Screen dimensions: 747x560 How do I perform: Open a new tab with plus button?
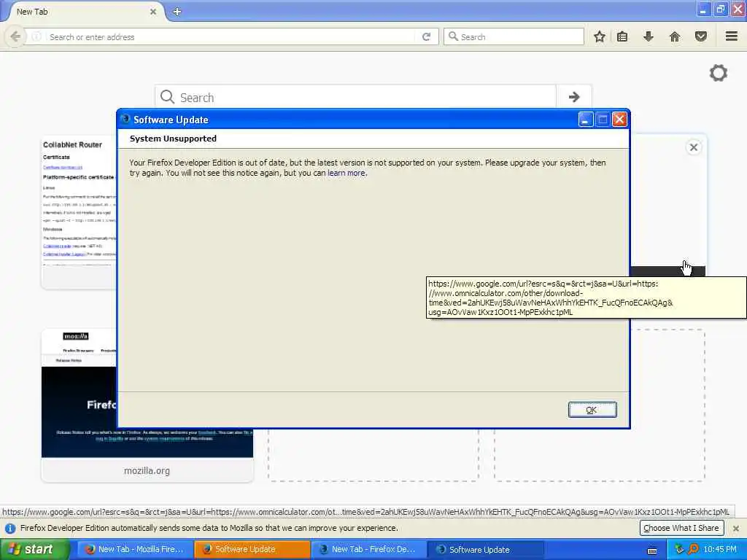pos(177,12)
